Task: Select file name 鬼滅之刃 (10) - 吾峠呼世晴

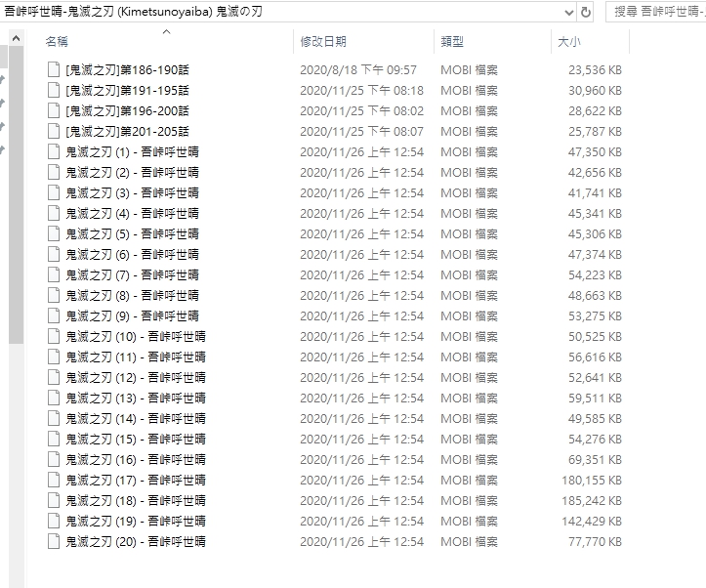Action: click(136, 336)
